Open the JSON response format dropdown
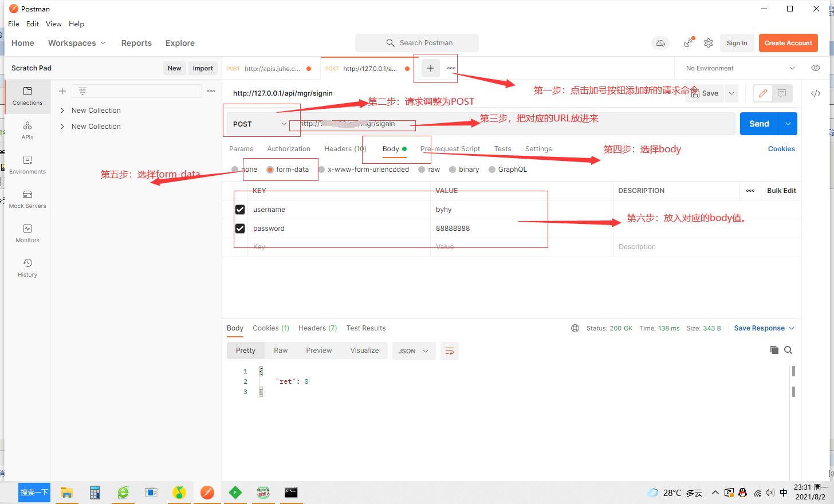This screenshot has width=834, height=504. click(414, 351)
